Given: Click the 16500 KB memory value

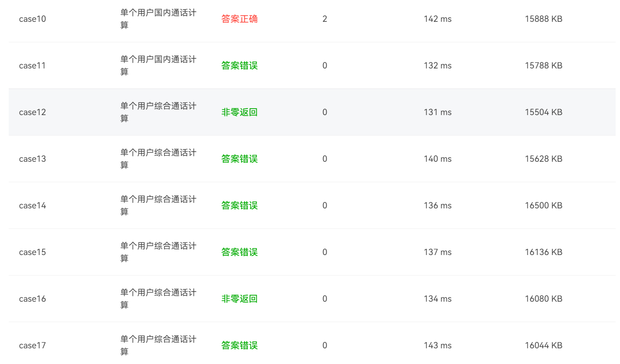Looking at the screenshot, I should (x=543, y=206).
